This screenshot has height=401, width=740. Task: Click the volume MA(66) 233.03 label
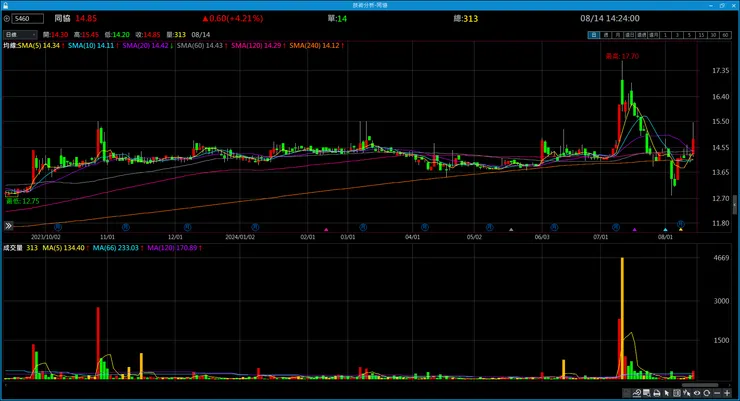[x=118, y=248]
